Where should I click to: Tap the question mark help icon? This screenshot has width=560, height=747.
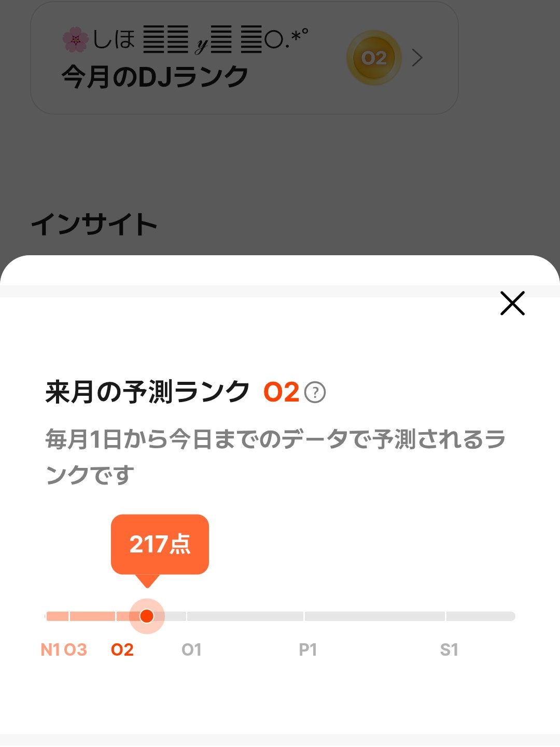tap(315, 393)
